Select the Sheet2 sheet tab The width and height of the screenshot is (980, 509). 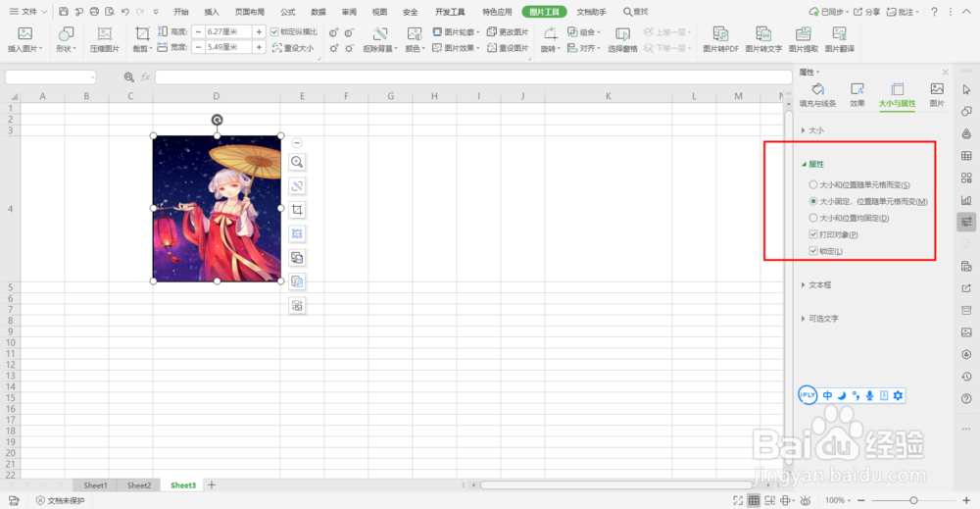pos(139,485)
